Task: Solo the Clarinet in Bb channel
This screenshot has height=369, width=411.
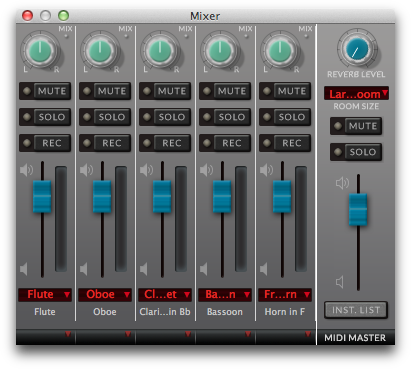Action: point(165,117)
